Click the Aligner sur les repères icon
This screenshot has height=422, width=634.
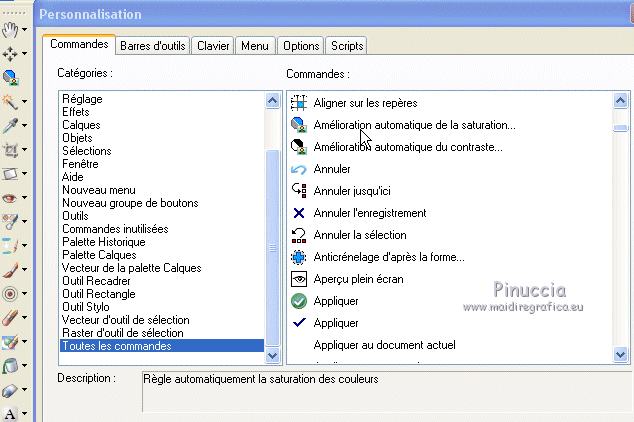click(x=298, y=103)
